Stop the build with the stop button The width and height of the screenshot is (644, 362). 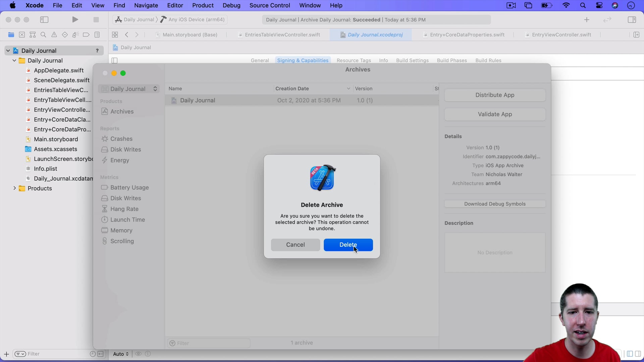tap(96, 20)
